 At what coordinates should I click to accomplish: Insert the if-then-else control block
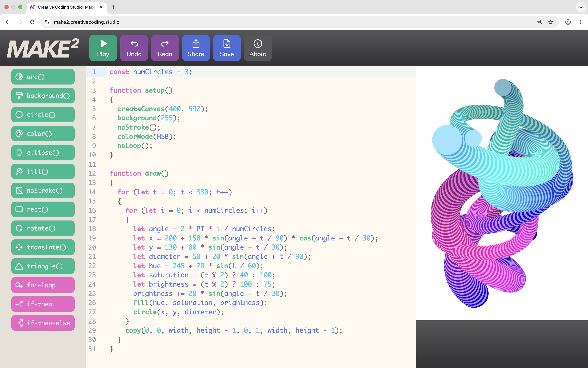(43, 323)
